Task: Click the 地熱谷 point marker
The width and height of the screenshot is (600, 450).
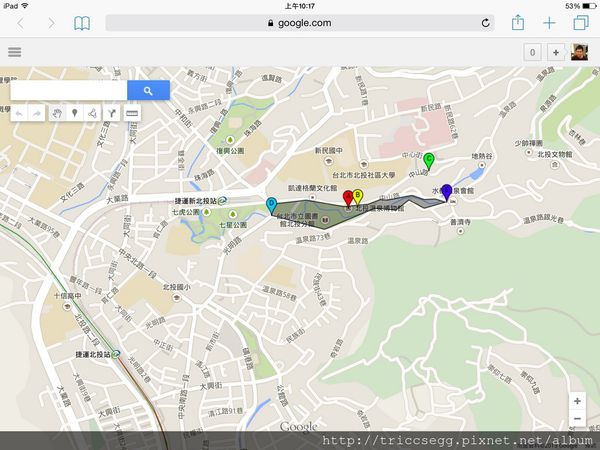Action: point(482,165)
